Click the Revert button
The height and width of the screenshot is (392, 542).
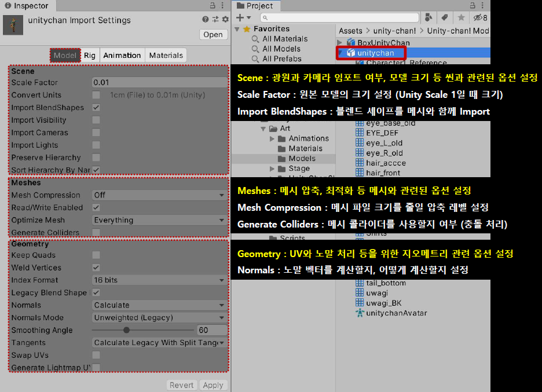(x=181, y=385)
